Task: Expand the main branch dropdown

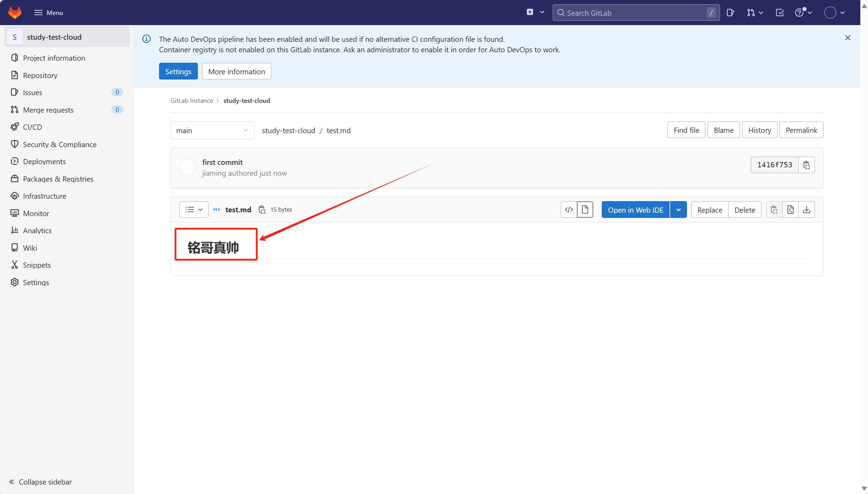Action: tap(212, 130)
